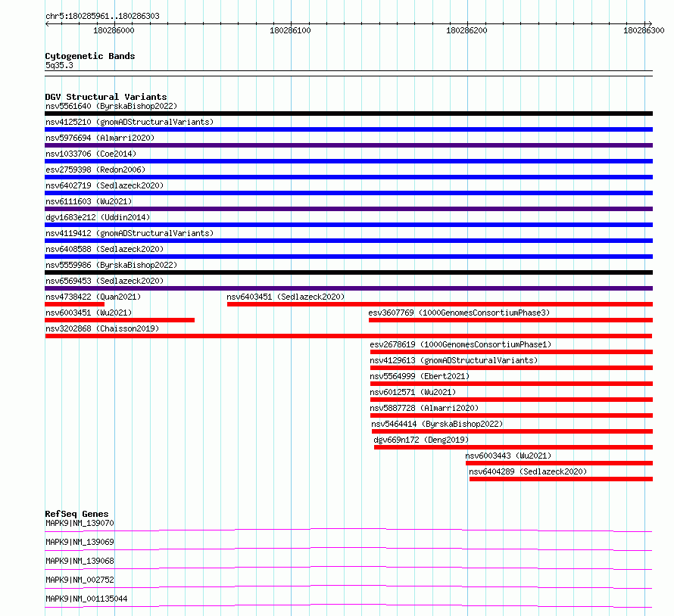This screenshot has width=674, height=616.
Task: Select the purple bar under nsv5976694
Action: (x=348, y=145)
